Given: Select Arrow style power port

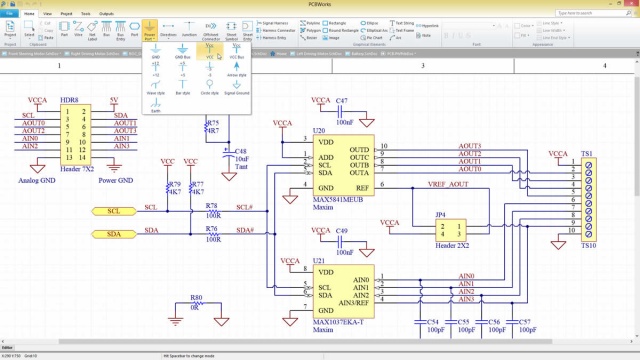Looking at the screenshot, I should [236, 69].
